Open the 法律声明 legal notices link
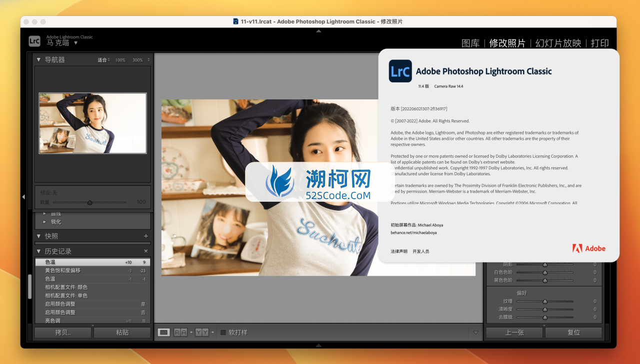 coord(399,251)
